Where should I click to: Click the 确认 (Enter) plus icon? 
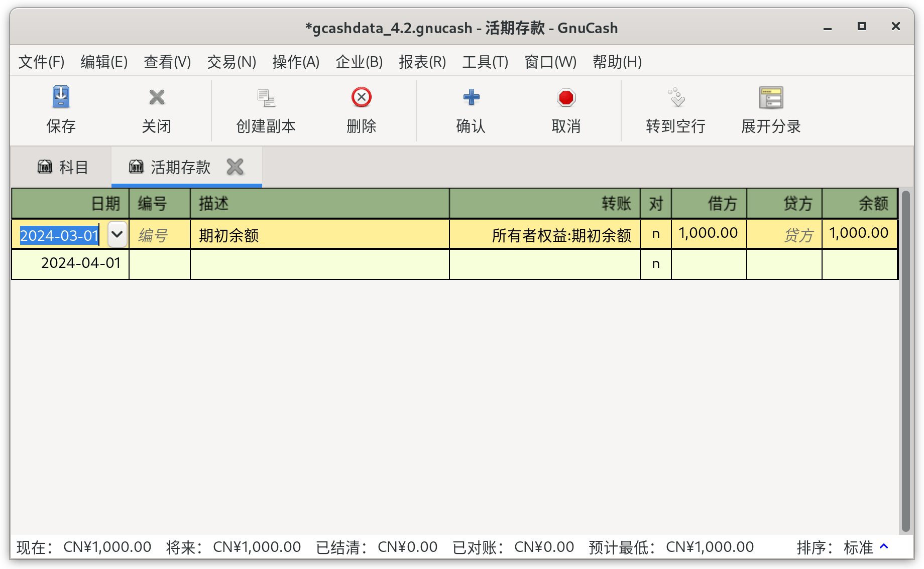[x=471, y=97]
